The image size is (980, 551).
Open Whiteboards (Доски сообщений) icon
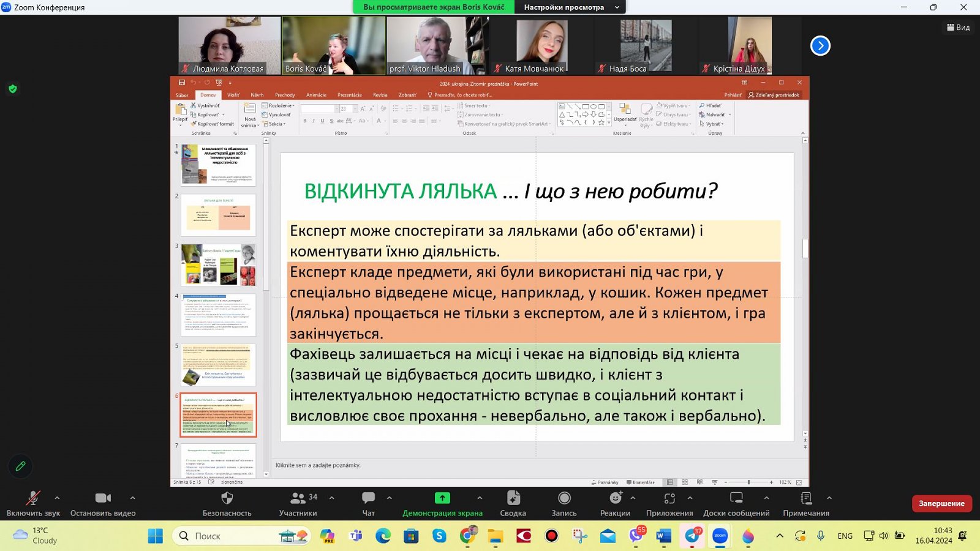736,498
